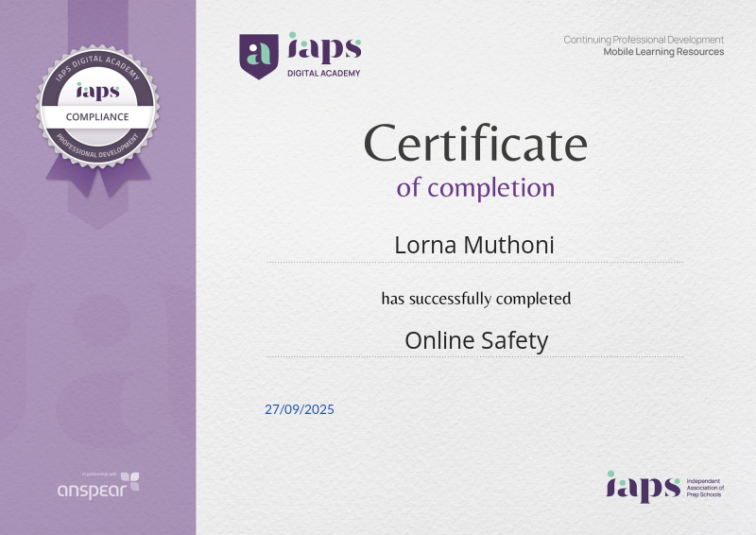Select the recipient name Lorna Muthoni
The image size is (756, 535).
click(475, 244)
